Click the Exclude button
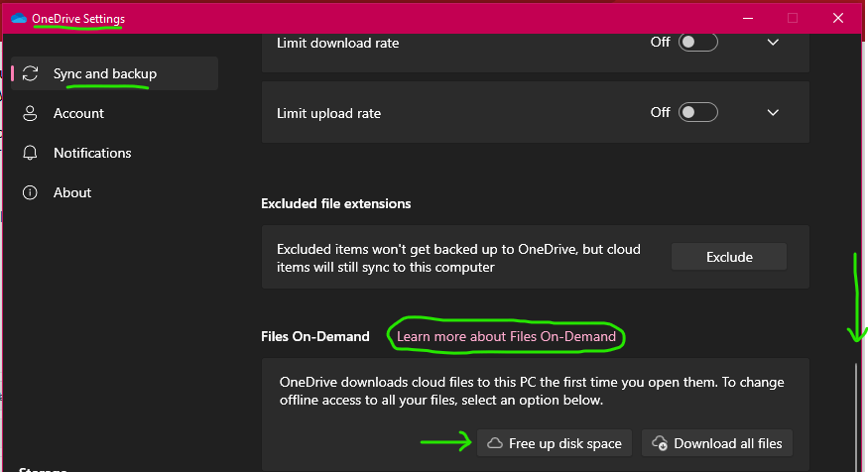The width and height of the screenshot is (868, 472). pos(729,257)
